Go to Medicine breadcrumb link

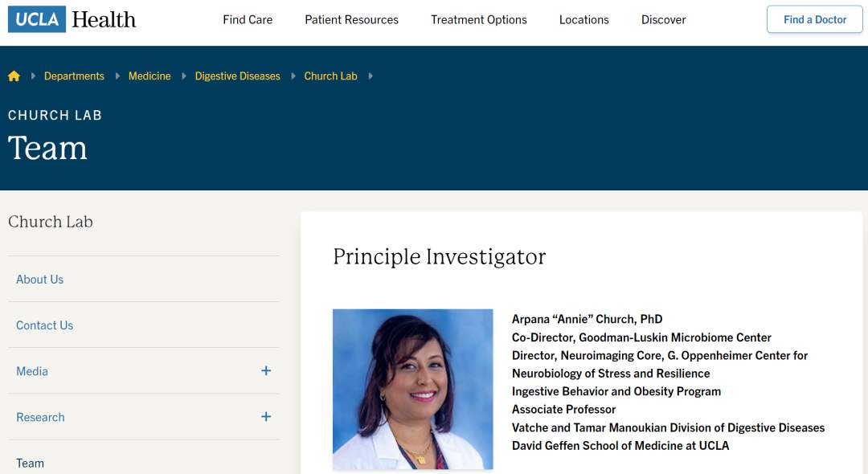tap(149, 76)
